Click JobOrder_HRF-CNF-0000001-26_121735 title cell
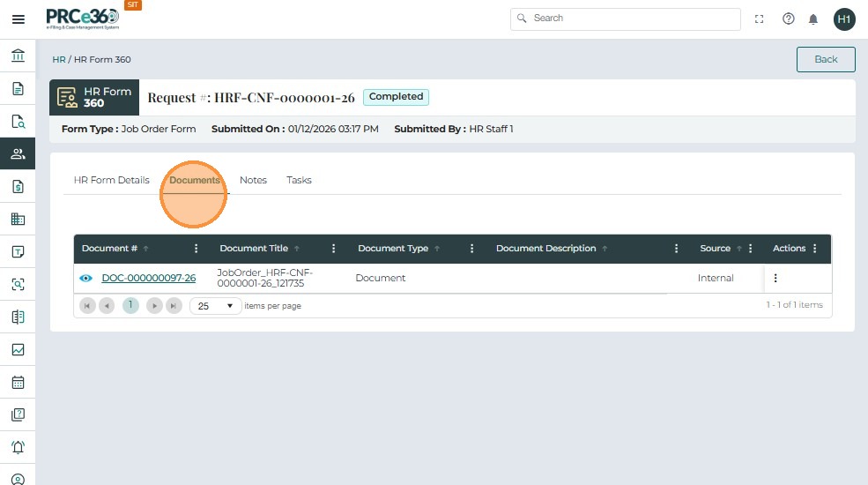868x485 pixels. click(264, 278)
